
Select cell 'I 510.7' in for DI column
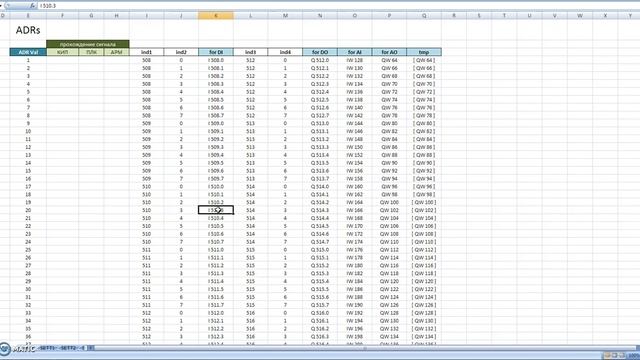pyautogui.click(x=216, y=242)
